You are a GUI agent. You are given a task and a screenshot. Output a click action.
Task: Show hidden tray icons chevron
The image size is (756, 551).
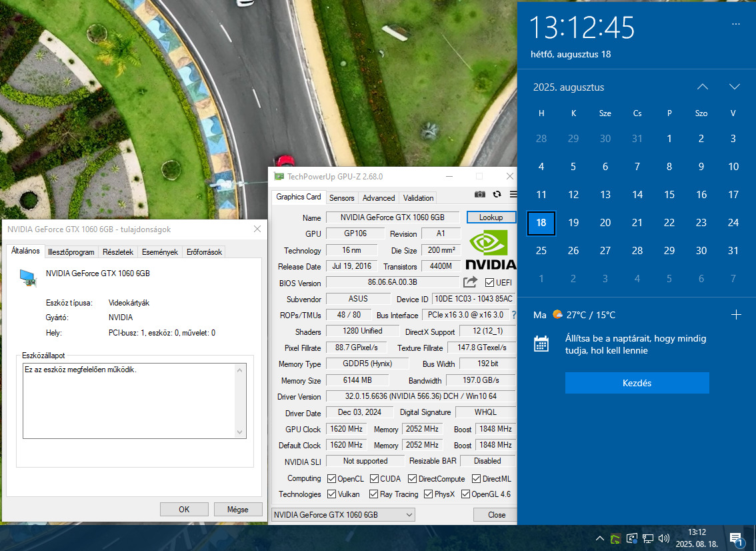tap(599, 538)
